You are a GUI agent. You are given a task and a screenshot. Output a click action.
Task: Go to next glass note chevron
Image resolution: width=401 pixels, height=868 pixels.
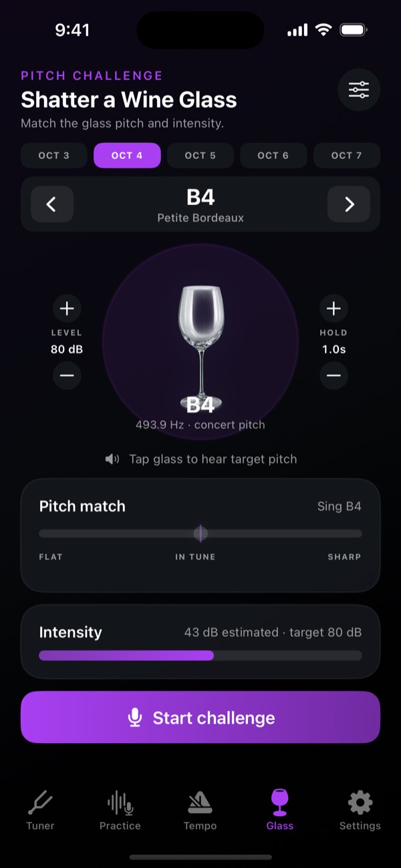point(349,204)
